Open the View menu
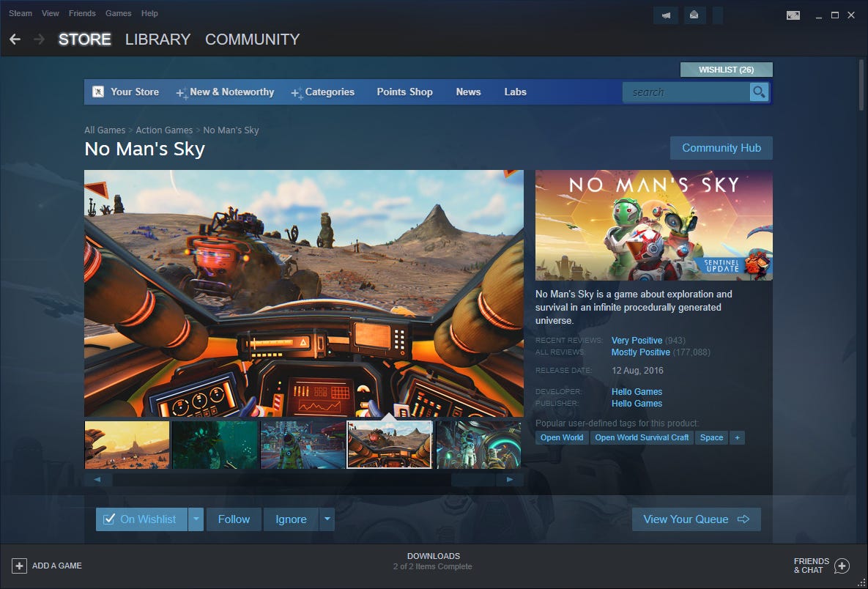This screenshot has height=589, width=868. coord(51,13)
